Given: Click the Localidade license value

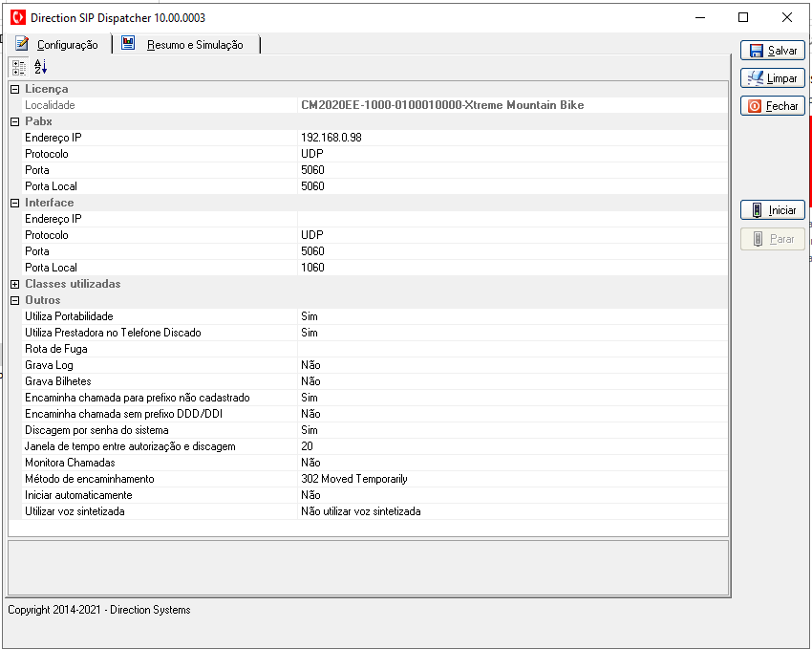Looking at the screenshot, I should click(x=513, y=105).
